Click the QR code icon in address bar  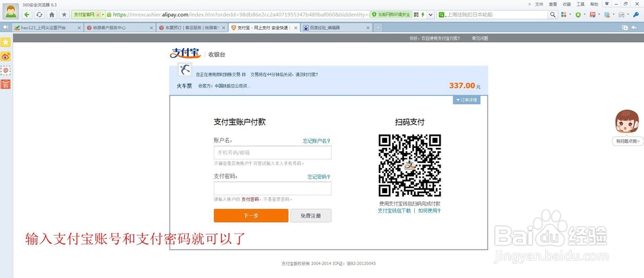click(x=416, y=15)
